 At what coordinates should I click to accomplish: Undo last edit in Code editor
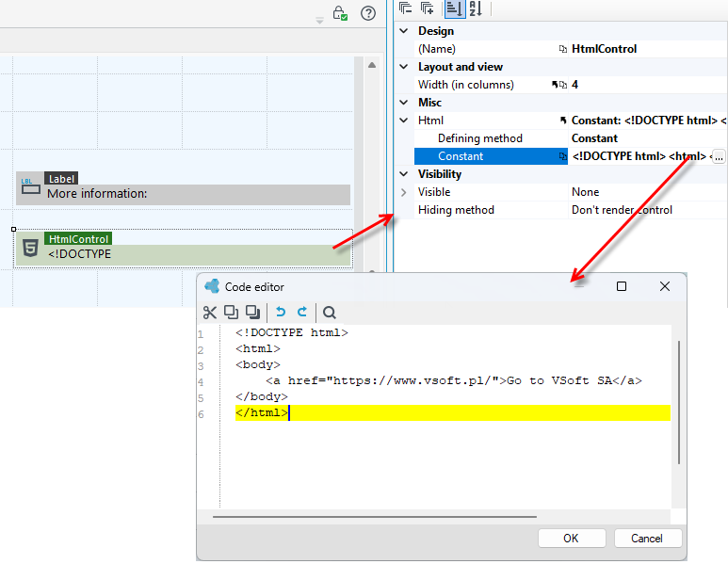click(x=281, y=312)
